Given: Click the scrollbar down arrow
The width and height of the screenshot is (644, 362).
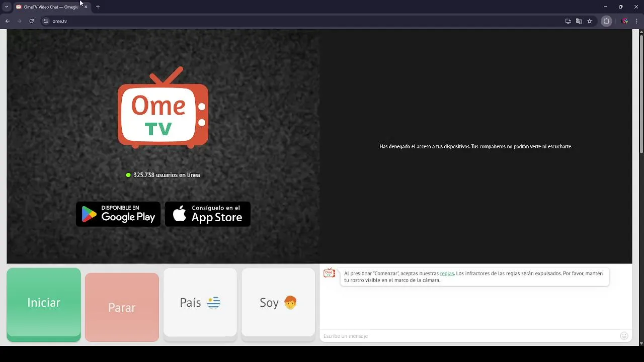Looking at the screenshot, I should (641, 343).
